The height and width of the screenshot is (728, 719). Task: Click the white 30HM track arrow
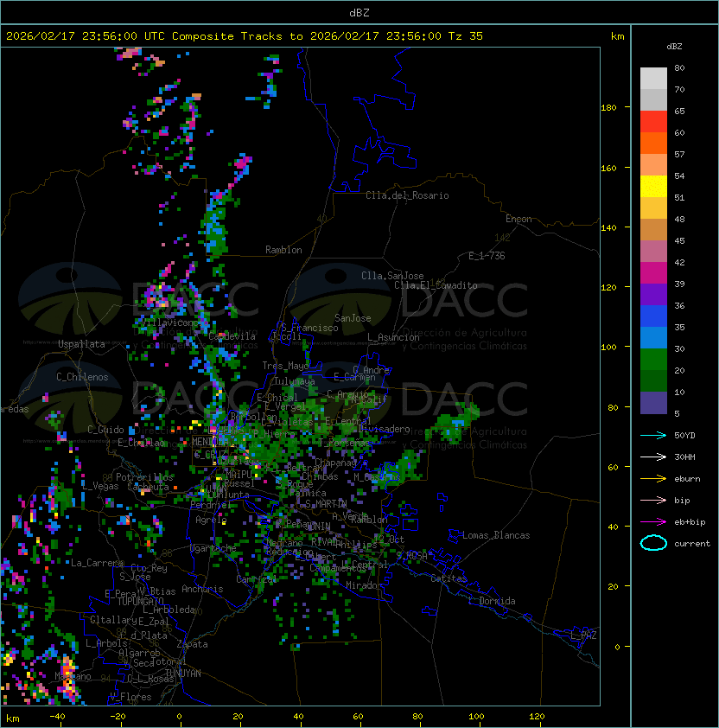653,457
